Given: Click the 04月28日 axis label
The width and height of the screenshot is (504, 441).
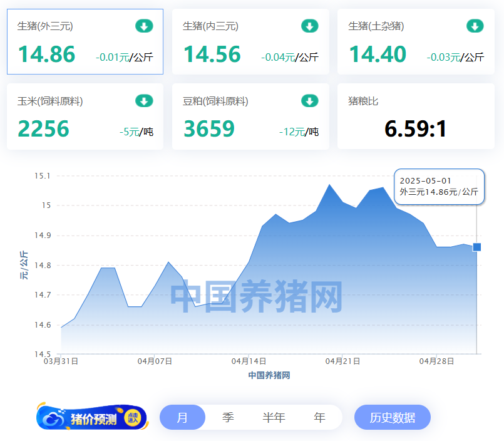Looking at the screenshot, I should point(436,361).
